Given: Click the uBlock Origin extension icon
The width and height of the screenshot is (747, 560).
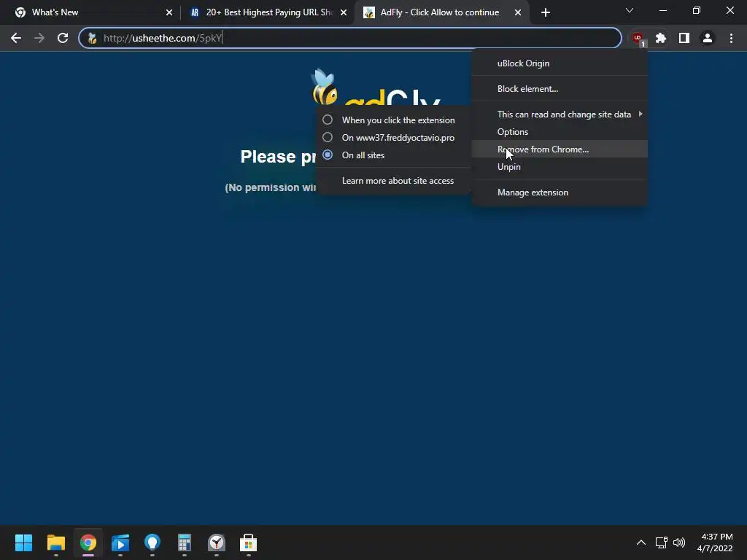Looking at the screenshot, I should 638,38.
